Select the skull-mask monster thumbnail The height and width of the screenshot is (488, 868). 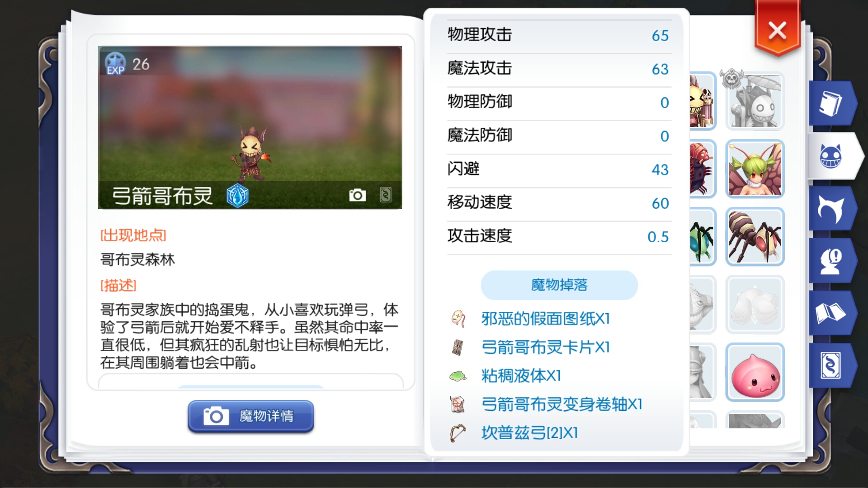tap(703, 101)
